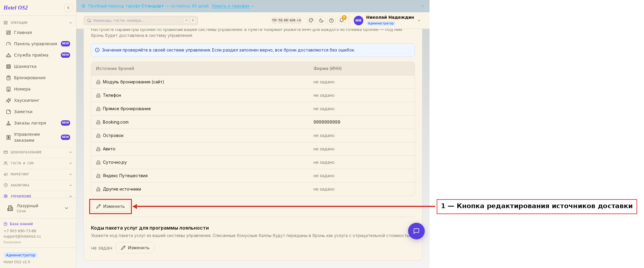The height and width of the screenshot is (268, 644).
Task: Toggle dark mode moon icon
Action: coord(321,20)
